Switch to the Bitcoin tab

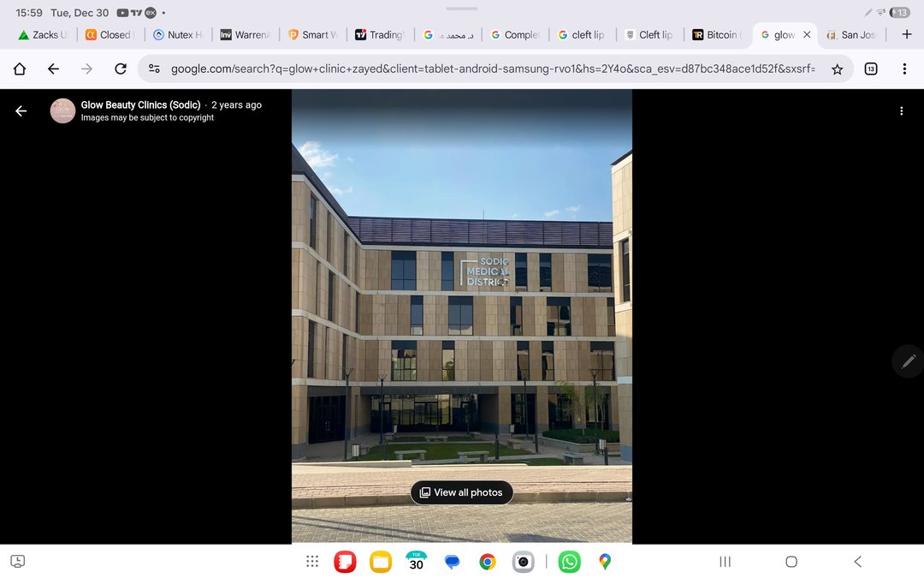(x=720, y=35)
